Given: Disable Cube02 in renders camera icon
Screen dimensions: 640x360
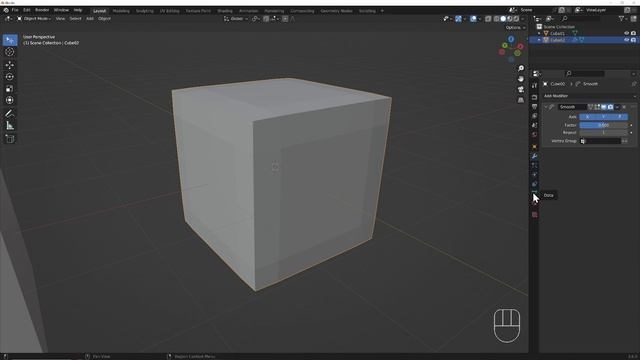Looking at the screenshot, I should 633,40.
